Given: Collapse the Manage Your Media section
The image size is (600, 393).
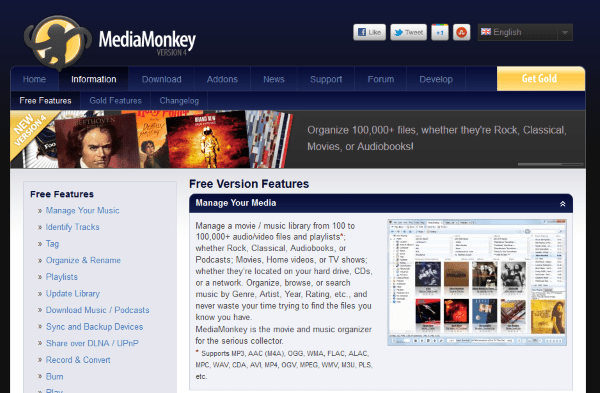Looking at the screenshot, I should (x=562, y=204).
